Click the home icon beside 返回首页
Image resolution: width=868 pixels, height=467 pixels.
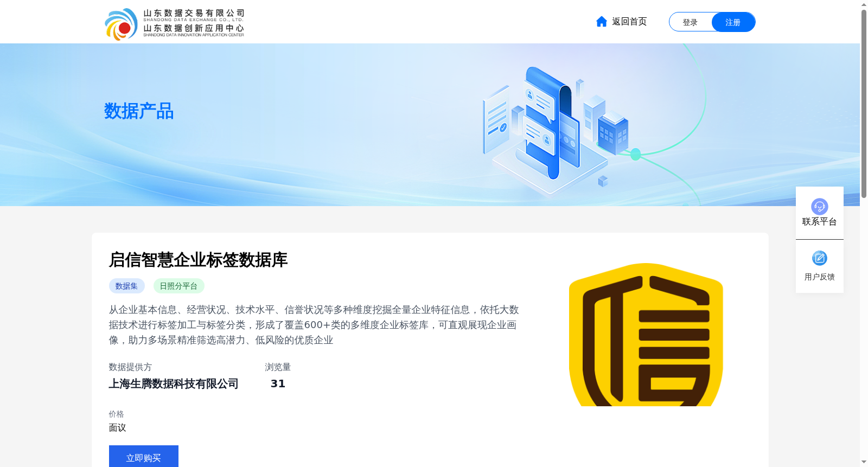click(x=601, y=22)
